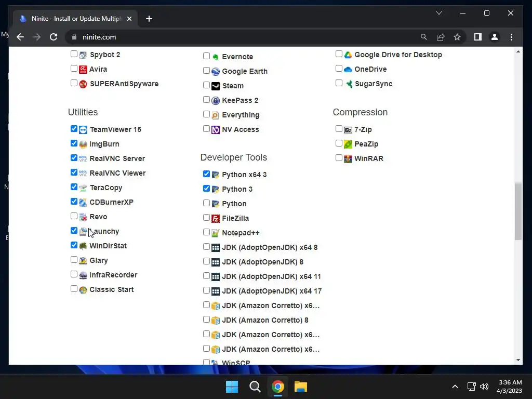
Task: Click the share page icon
Action: click(441, 37)
